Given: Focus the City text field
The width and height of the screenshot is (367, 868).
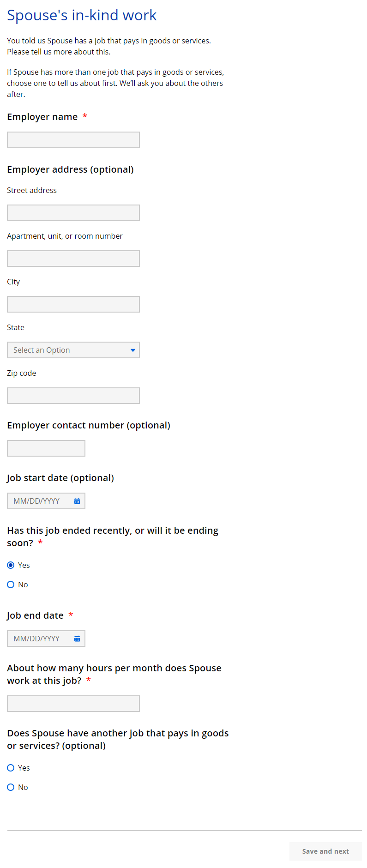Looking at the screenshot, I should click(x=73, y=304).
